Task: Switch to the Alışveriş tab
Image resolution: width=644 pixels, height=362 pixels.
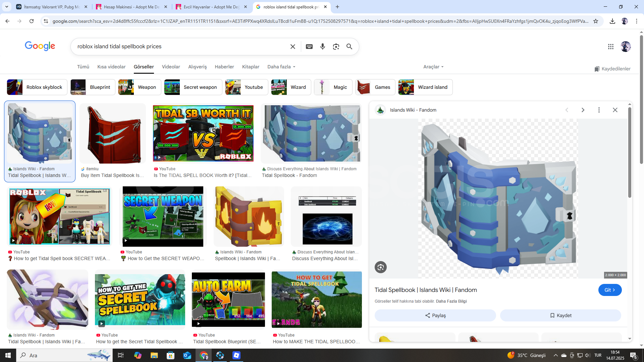Action: (x=198, y=67)
